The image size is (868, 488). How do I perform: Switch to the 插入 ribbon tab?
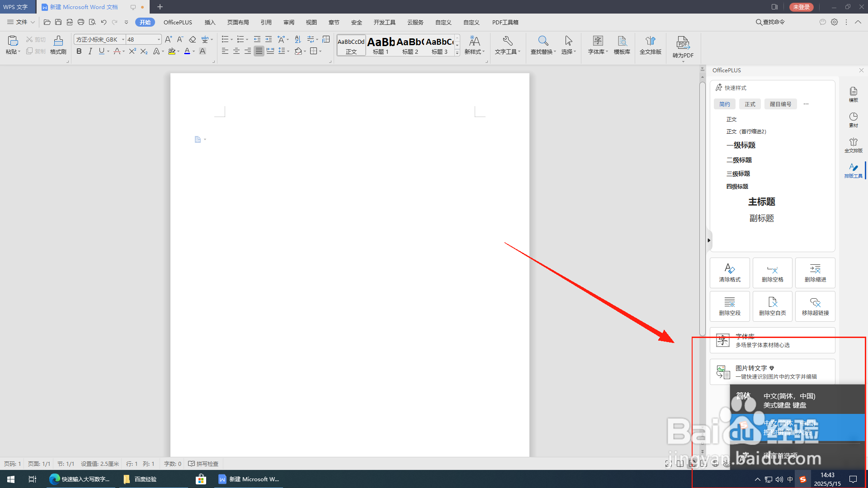[210, 22]
